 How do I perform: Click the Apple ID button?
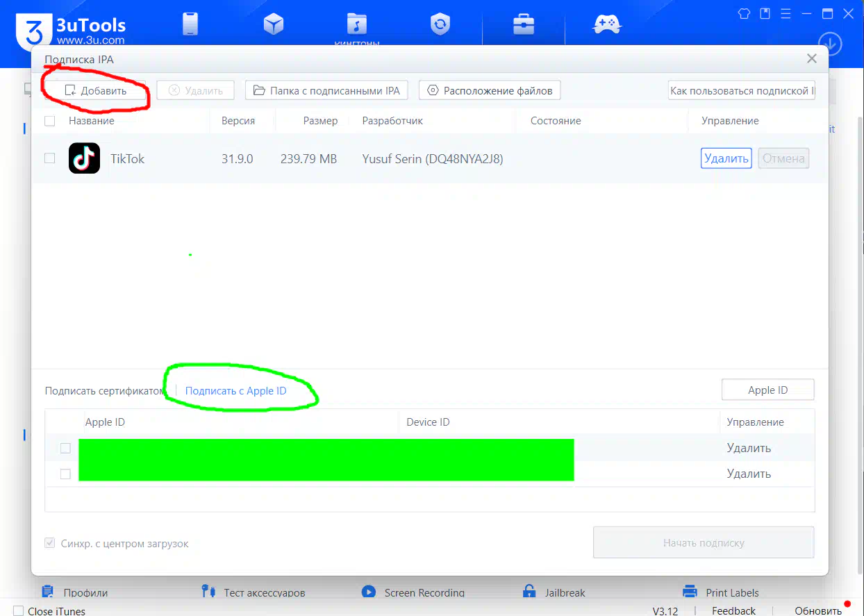[767, 390]
